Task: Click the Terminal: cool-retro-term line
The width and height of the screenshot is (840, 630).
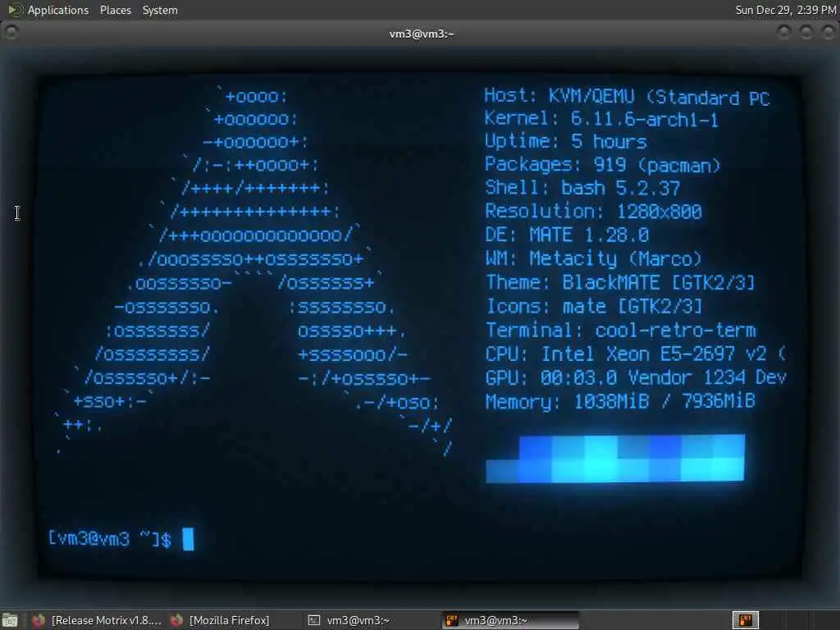Action: (621, 331)
